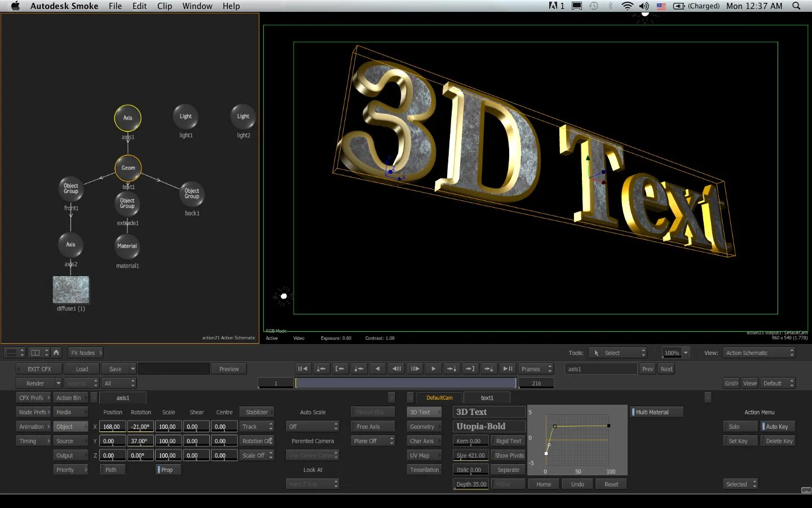Toggle Multi Material option

click(657, 412)
